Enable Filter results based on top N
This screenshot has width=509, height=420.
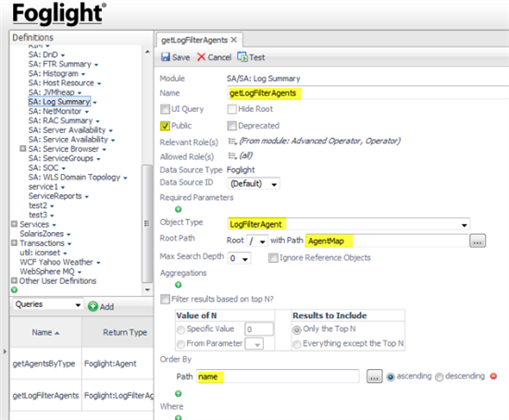[165, 299]
